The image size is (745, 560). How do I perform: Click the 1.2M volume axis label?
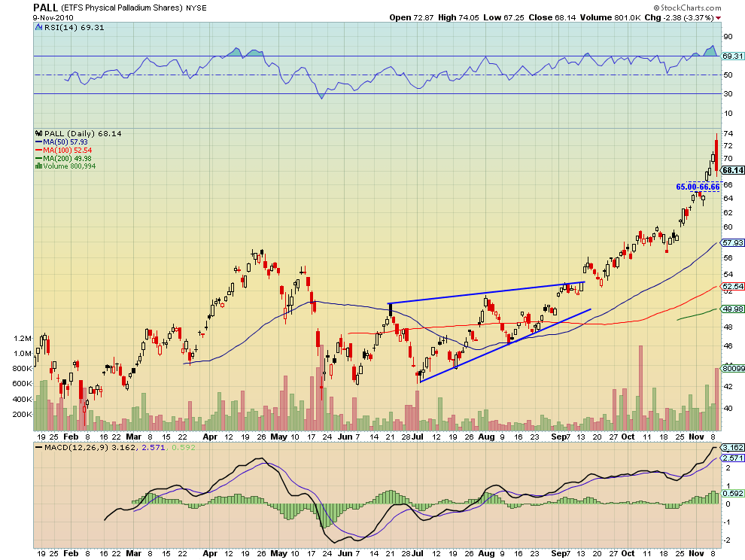(x=23, y=339)
